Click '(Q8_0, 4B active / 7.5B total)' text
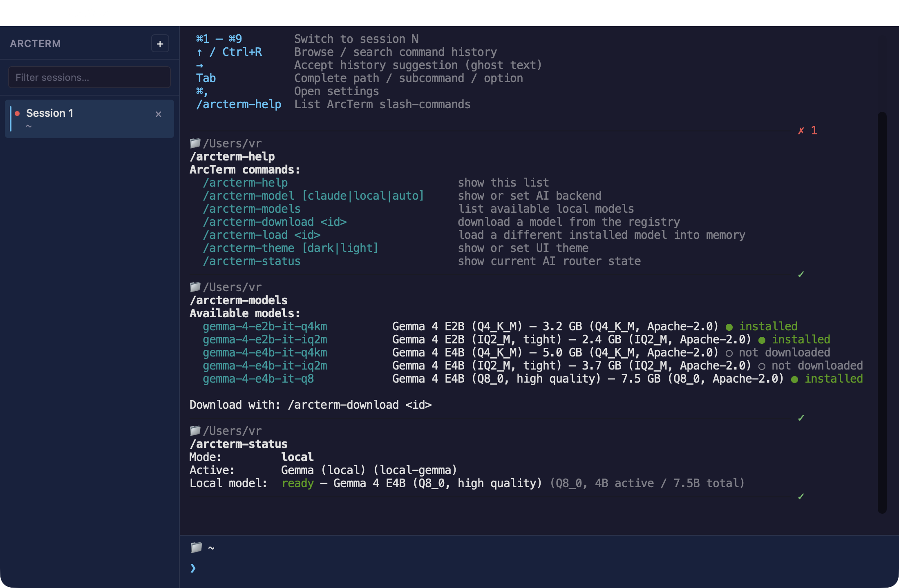899x588 pixels. [647, 483]
